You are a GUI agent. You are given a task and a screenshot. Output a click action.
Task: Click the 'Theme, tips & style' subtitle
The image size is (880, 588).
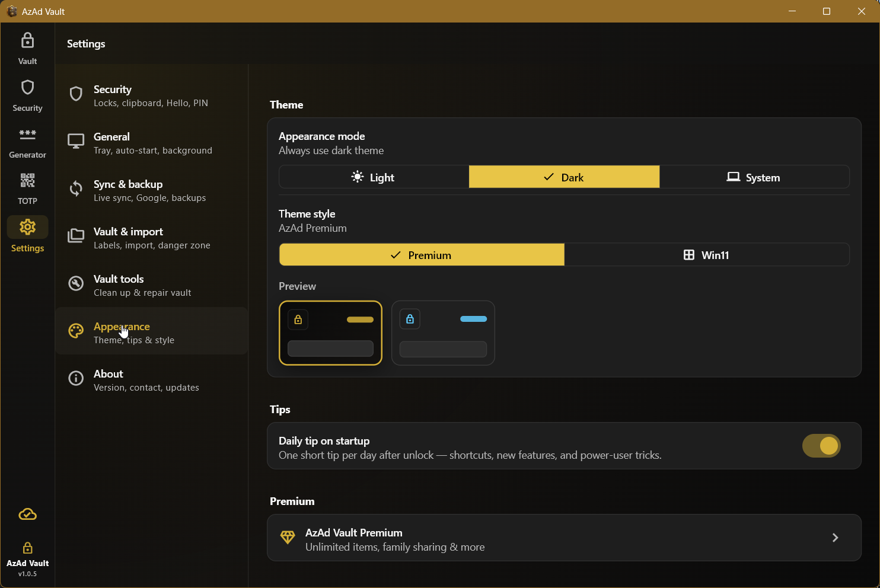tap(134, 340)
